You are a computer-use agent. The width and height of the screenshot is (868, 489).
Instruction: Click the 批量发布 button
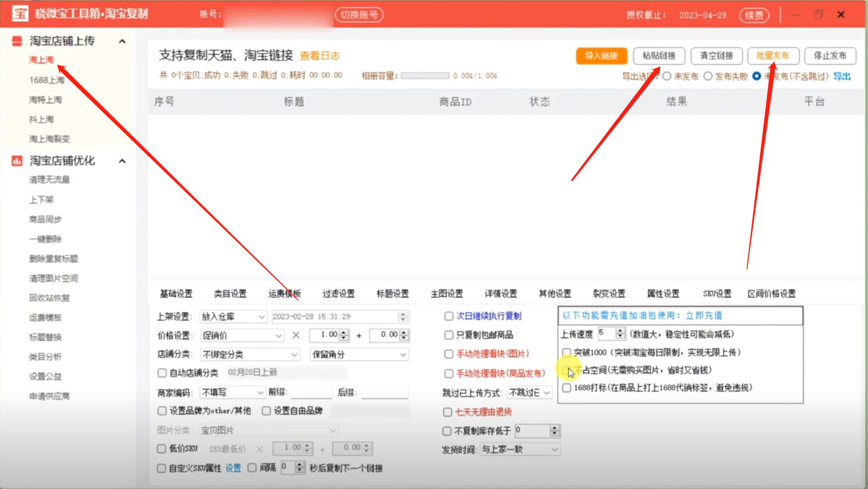(x=773, y=56)
